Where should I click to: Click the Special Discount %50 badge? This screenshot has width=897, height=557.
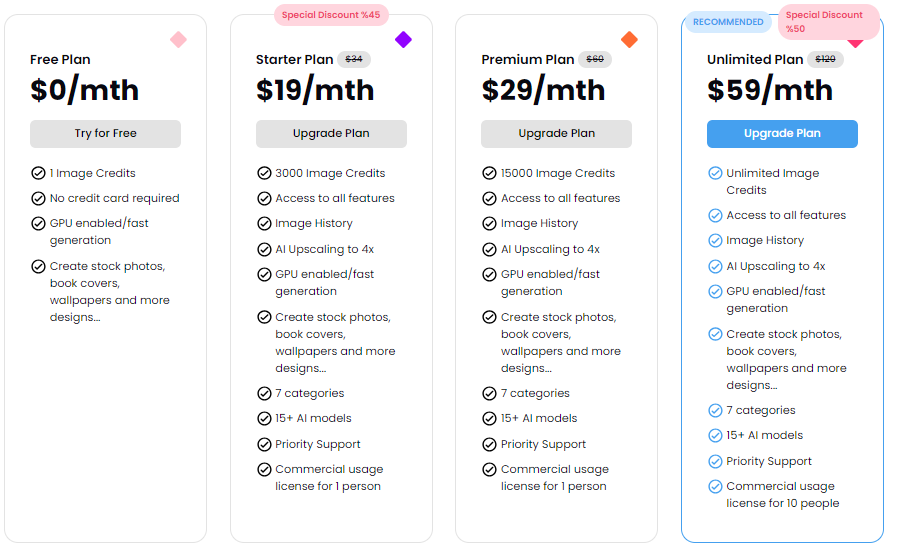coord(828,21)
